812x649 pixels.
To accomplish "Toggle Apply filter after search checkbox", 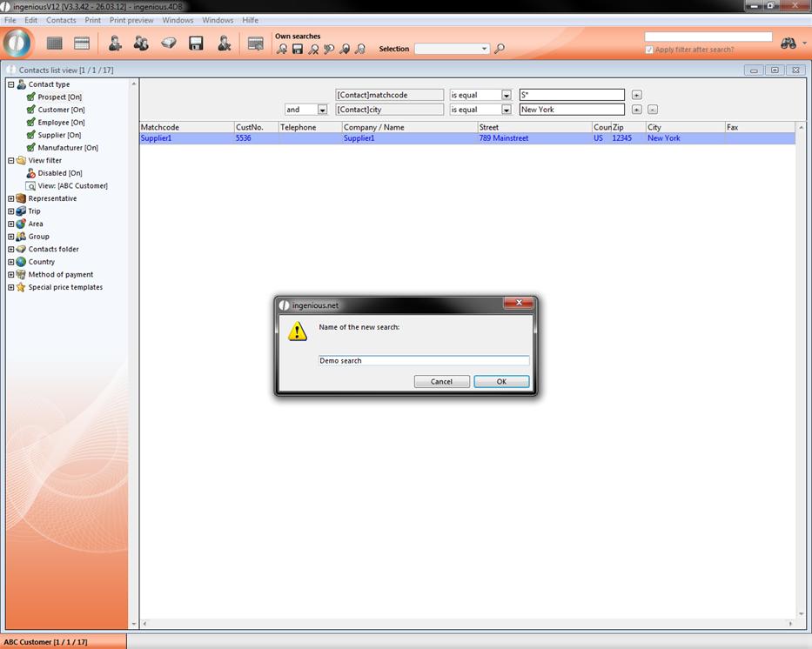I will tap(649, 50).
